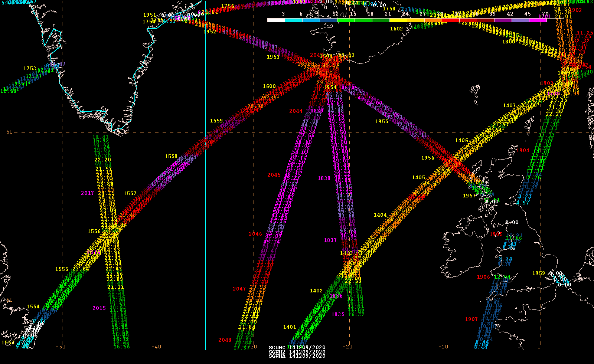Click the purple segment of the color scale
594x364 pixels.
pos(503,20)
